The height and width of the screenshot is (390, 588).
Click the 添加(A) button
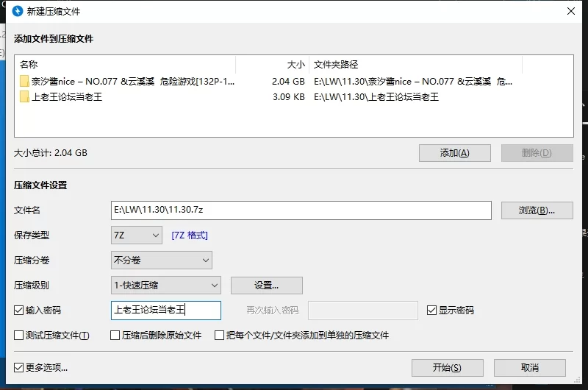point(454,153)
